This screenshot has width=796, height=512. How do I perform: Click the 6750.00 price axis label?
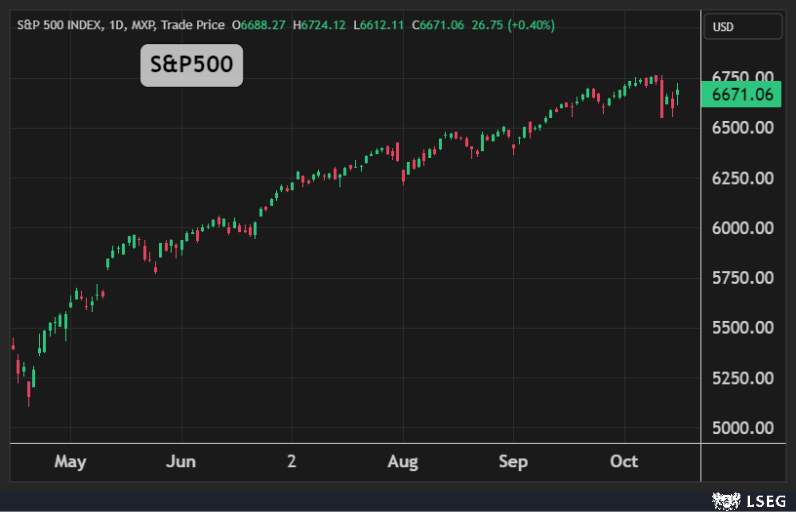741,78
